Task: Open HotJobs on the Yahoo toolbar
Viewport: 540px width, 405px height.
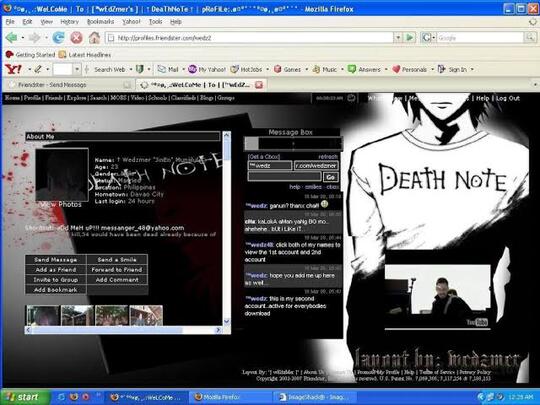Action: [x=247, y=70]
